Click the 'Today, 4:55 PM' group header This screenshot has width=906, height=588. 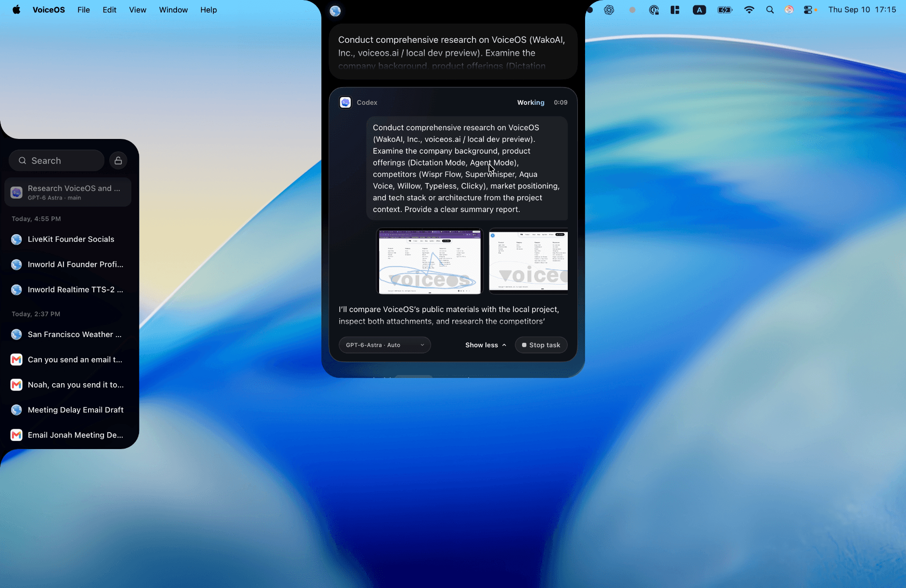[36, 219]
